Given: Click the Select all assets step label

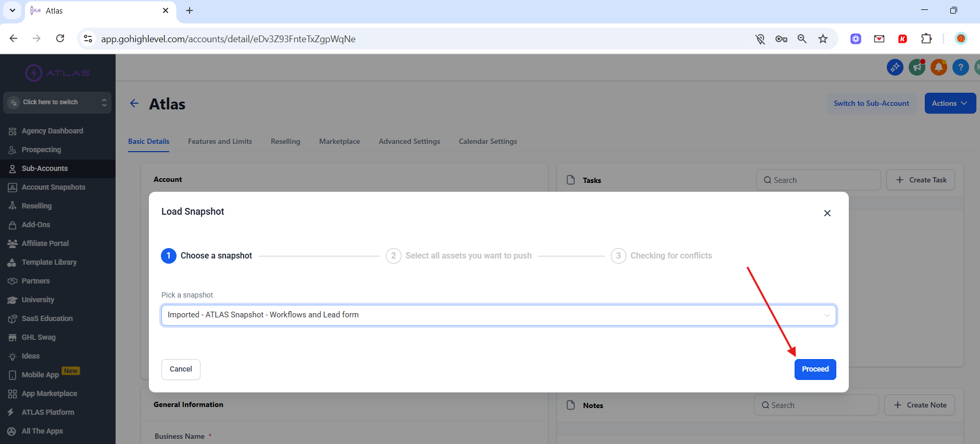Looking at the screenshot, I should pos(469,256).
